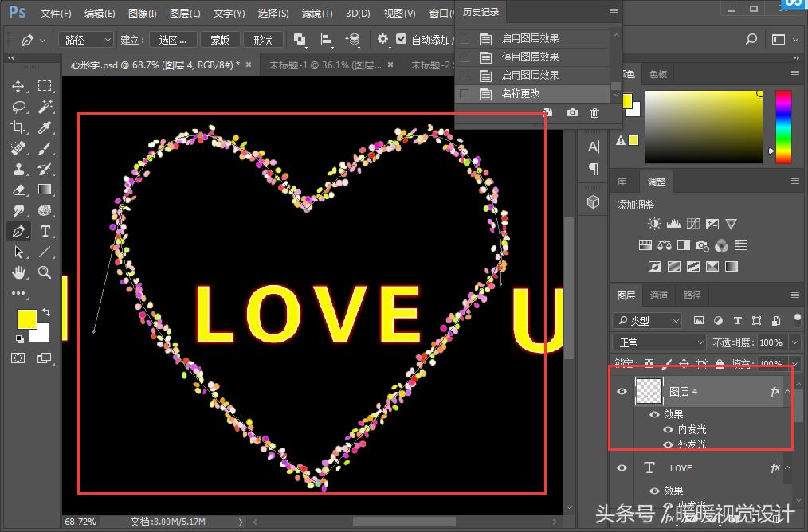Open the 滤镜(T) menu

click(317, 14)
